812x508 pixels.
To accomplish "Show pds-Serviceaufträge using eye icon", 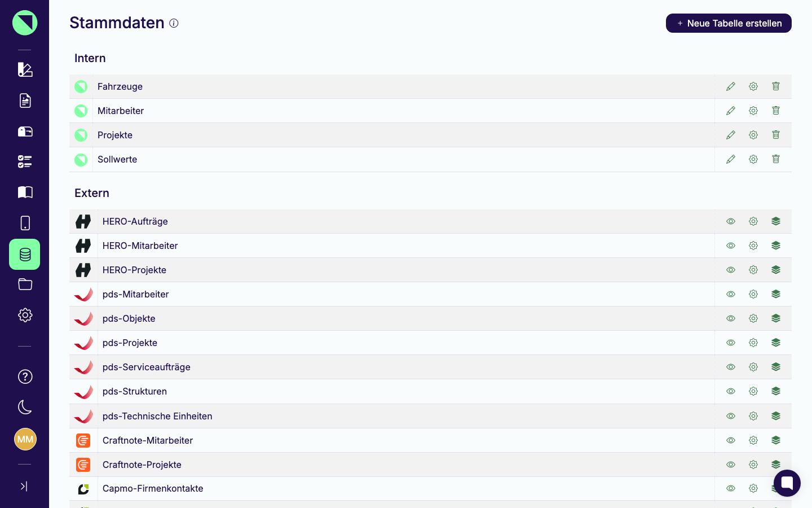I will click(731, 367).
